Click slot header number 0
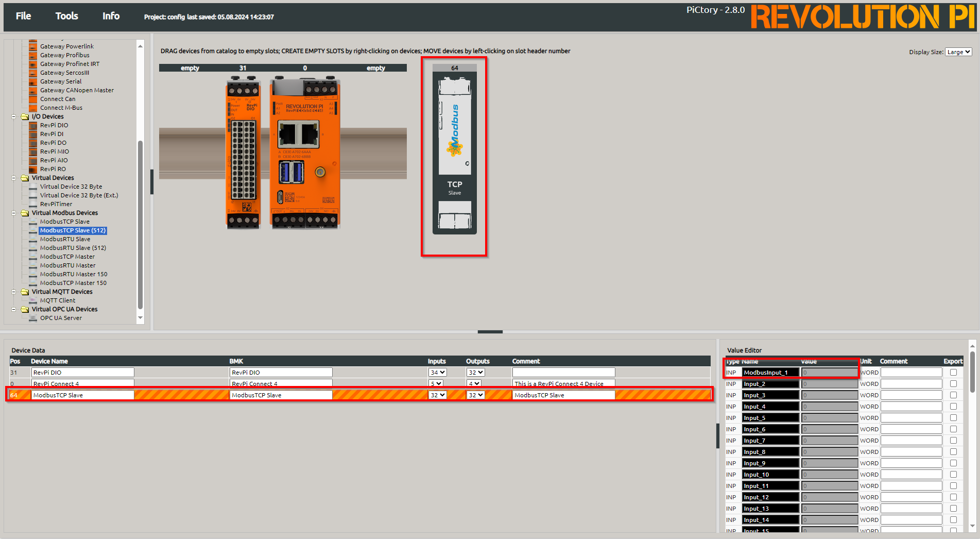The width and height of the screenshot is (980, 539). point(305,68)
